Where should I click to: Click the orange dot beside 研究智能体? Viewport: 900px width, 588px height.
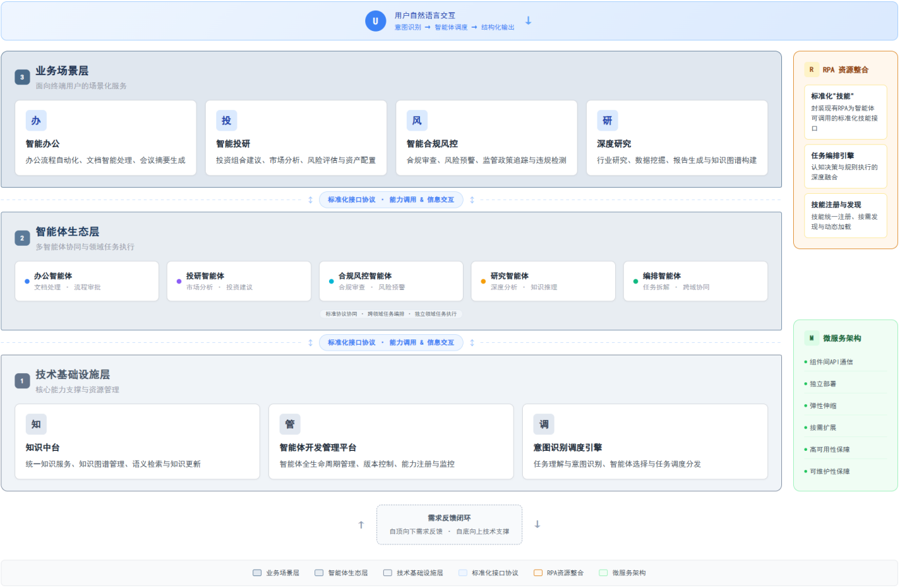click(x=483, y=281)
